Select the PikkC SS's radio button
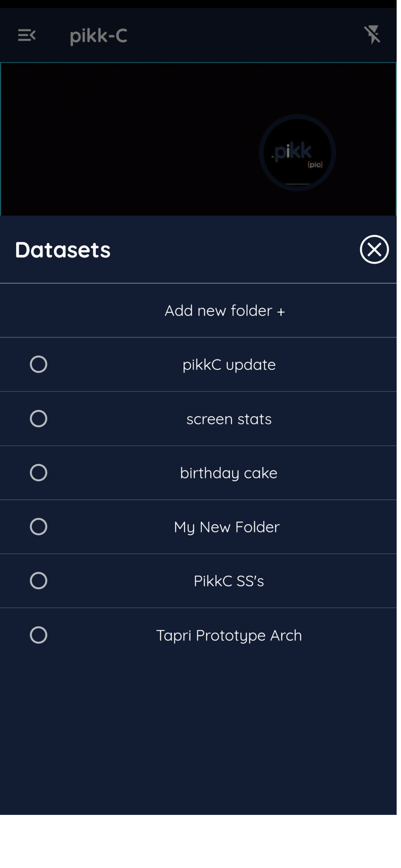 [39, 587]
